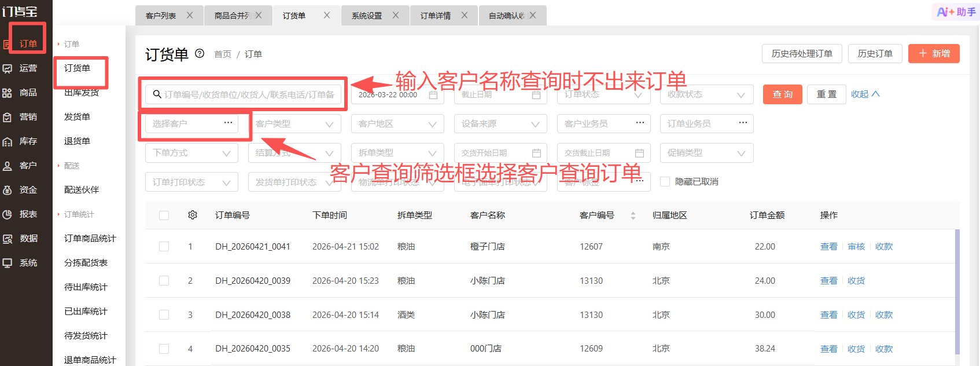The height and width of the screenshot is (366, 980).
Task: Open 退货单 in the submenu
Action: pos(77,141)
